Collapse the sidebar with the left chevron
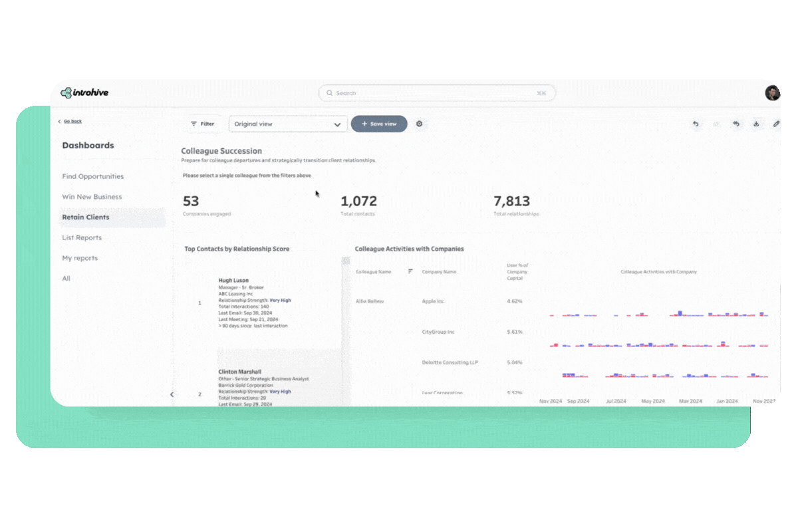 point(172,394)
